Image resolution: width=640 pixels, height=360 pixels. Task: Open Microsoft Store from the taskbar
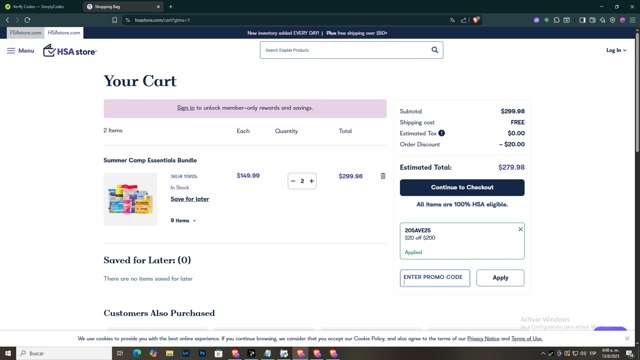click(218, 353)
